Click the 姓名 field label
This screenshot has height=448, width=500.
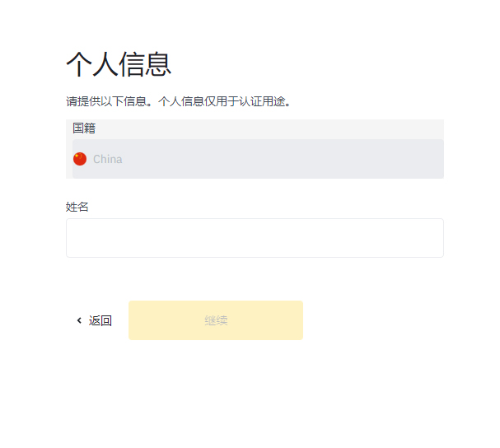tap(77, 207)
